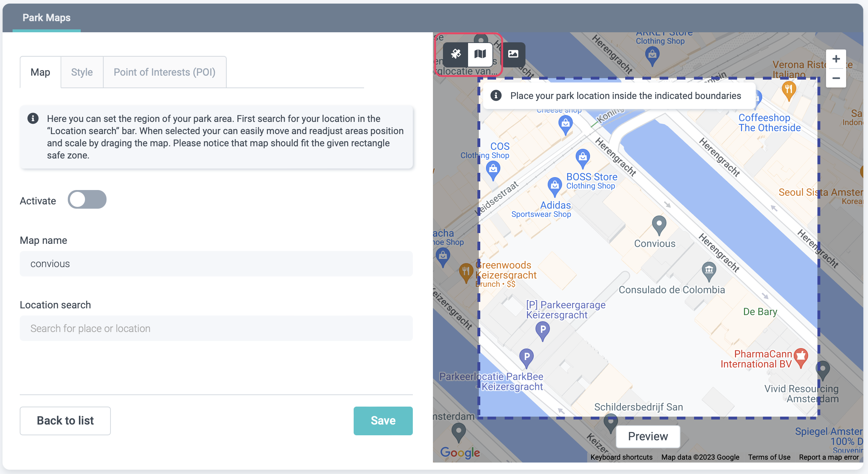Click the Google logo on the map
This screenshot has width=868, height=474.
click(460, 452)
